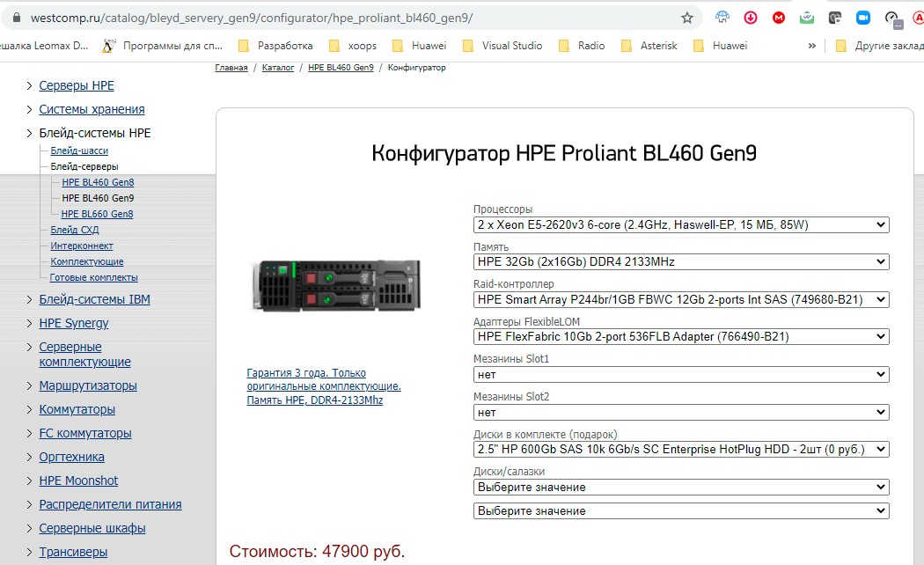The height and width of the screenshot is (565, 924).
Task: Open Блейд-шасси submenu link
Action: (x=79, y=150)
